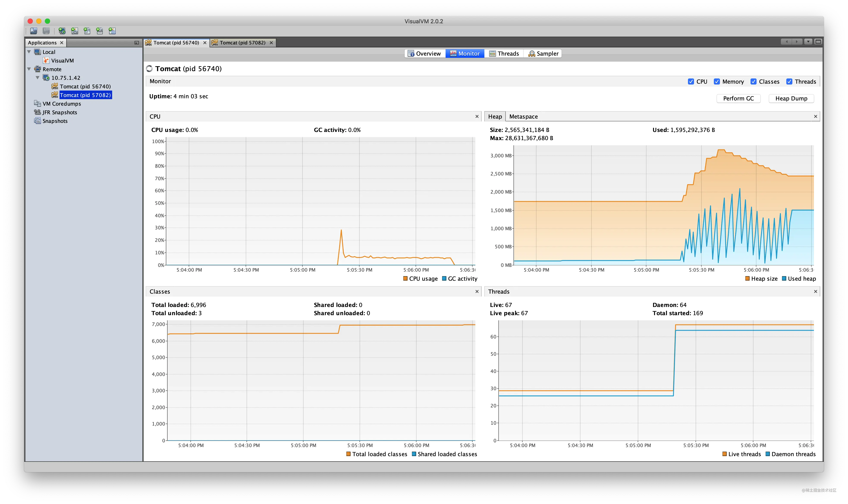Click the JFR Snapshots node icon
This screenshot has width=848, height=504.
click(37, 112)
